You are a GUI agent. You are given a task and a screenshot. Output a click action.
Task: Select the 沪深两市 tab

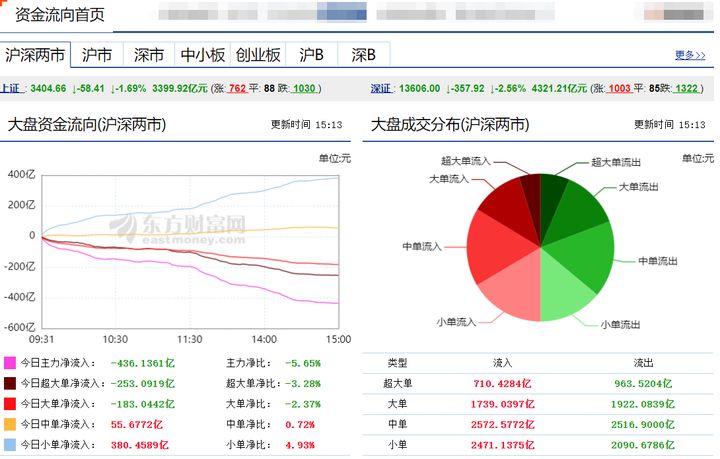tap(35, 55)
